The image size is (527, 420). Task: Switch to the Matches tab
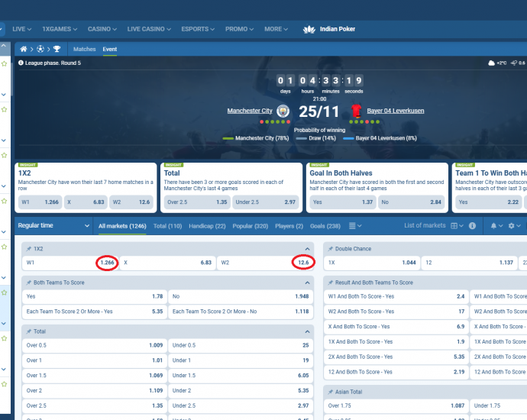(84, 49)
